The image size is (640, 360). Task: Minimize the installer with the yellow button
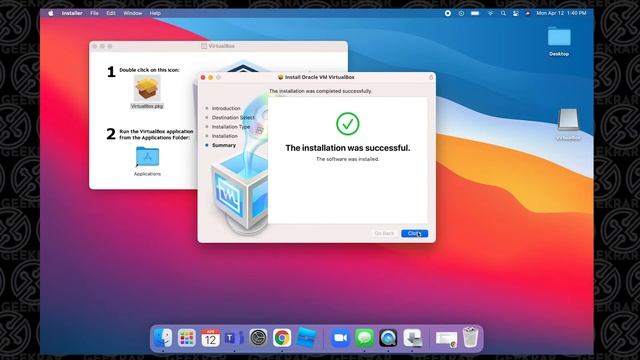point(211,77)
